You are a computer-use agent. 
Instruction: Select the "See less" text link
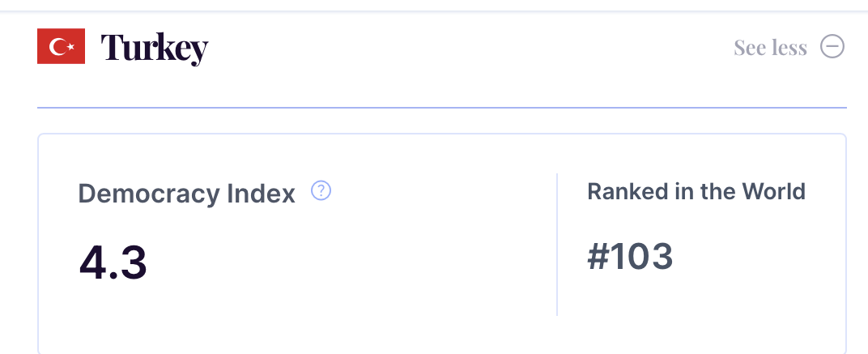tap(770, 47)
